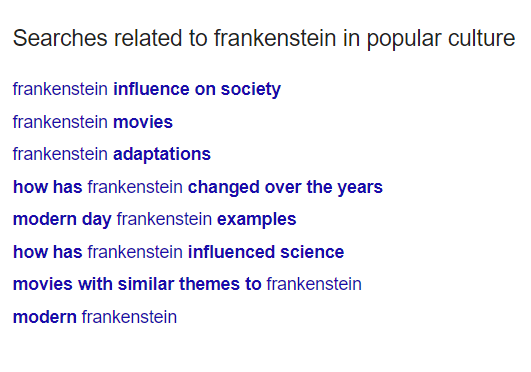Click bold phrase 'influenced science'

[x=266, y=252]
